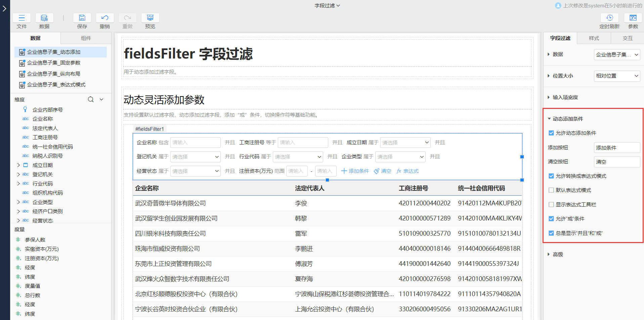
Task: Expand the 高级 section
Action: pyautogui.click(x=558, y=254)
